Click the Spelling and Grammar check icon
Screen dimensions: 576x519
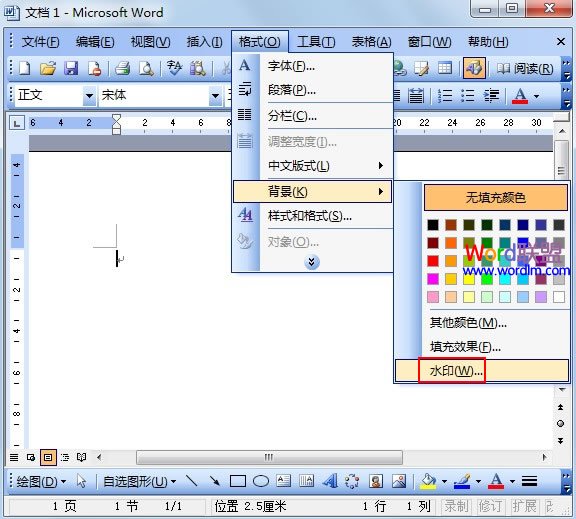pyautogui.click(x=174, y=68)
